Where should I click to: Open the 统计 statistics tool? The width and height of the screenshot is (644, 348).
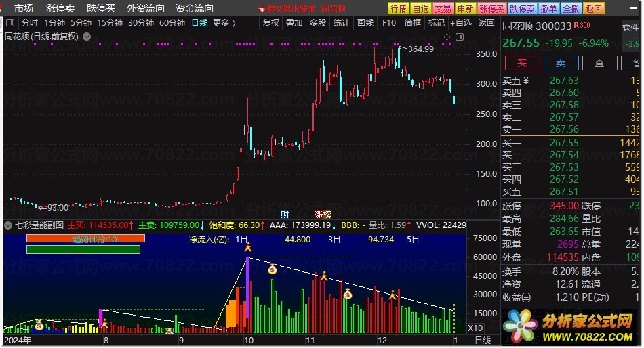coord(341,23)
